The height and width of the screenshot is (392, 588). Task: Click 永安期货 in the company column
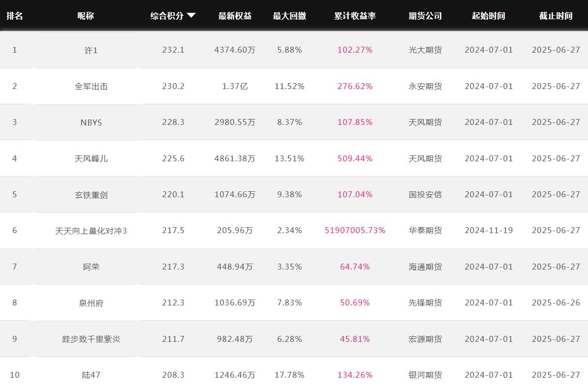425,86
